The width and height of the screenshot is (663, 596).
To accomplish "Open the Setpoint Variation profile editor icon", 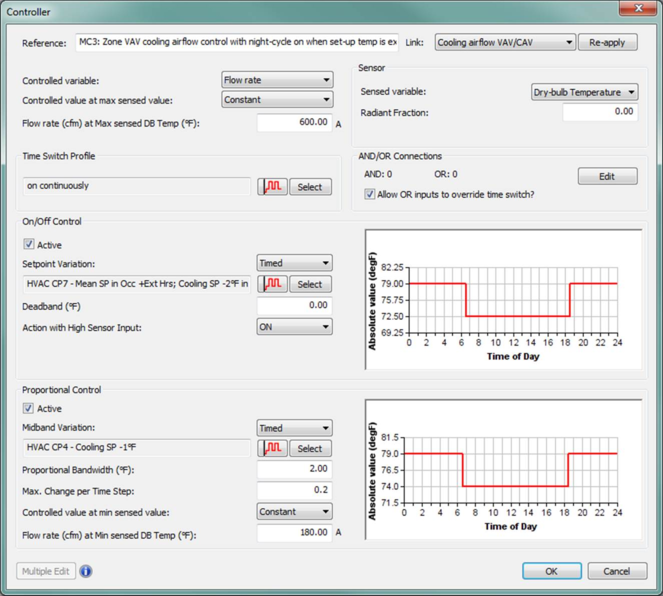I will pos(273,284).
